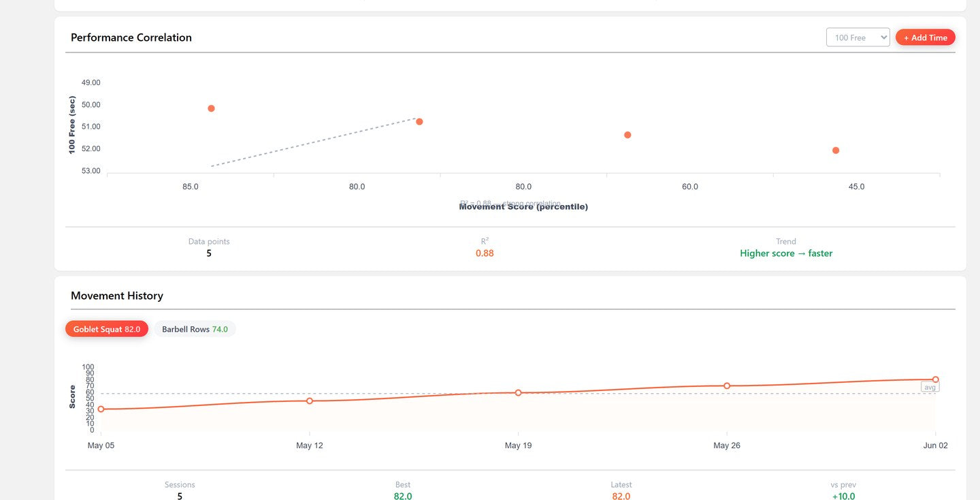The image size is (980, 500).
Task: Click the 85.0 x-axis label
Action: pos(191,187)
